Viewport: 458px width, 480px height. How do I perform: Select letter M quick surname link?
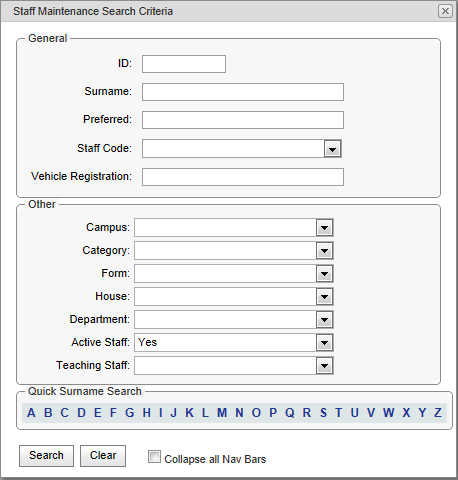point(222,413)
